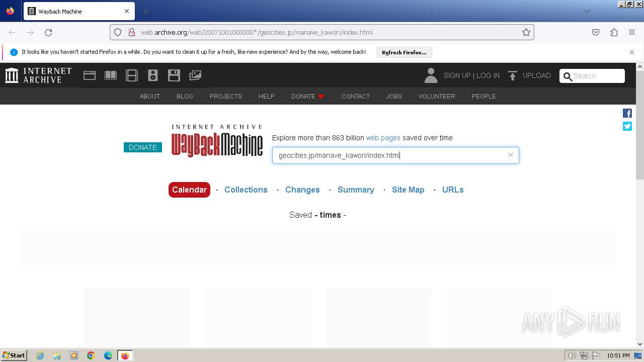Click the teal DONATE button

click(x=143, y=147)
